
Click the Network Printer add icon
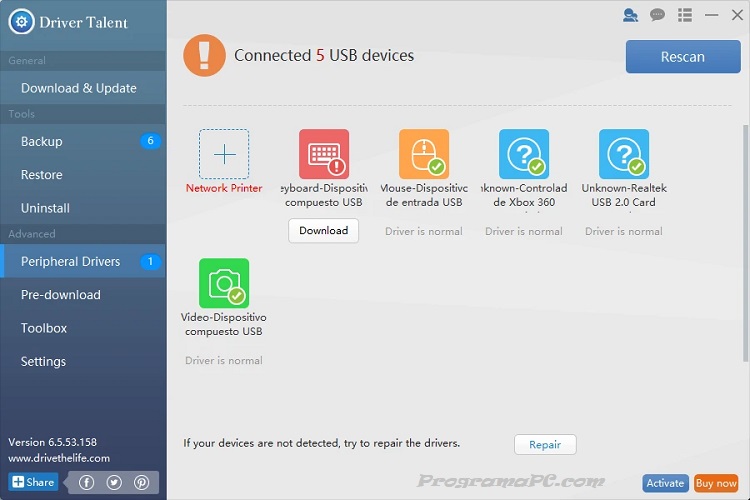224,154
